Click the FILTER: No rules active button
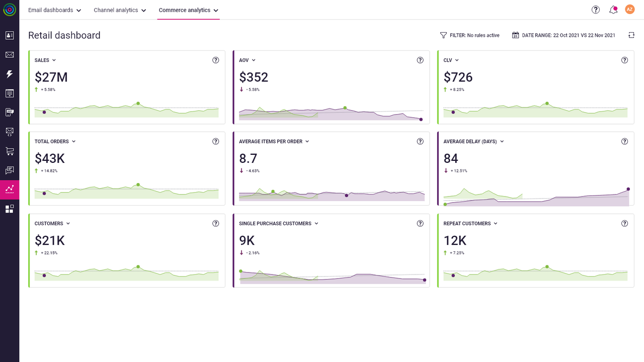 tap(470, 35)
